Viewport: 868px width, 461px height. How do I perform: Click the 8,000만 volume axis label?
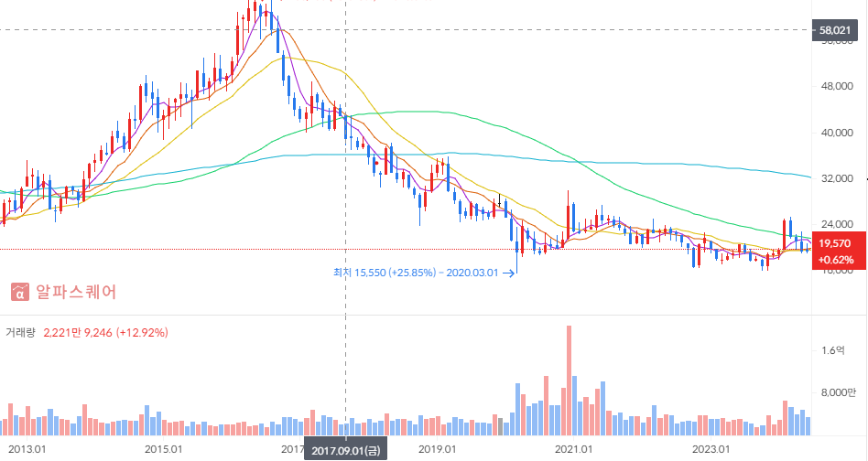[x=838, y=392]
